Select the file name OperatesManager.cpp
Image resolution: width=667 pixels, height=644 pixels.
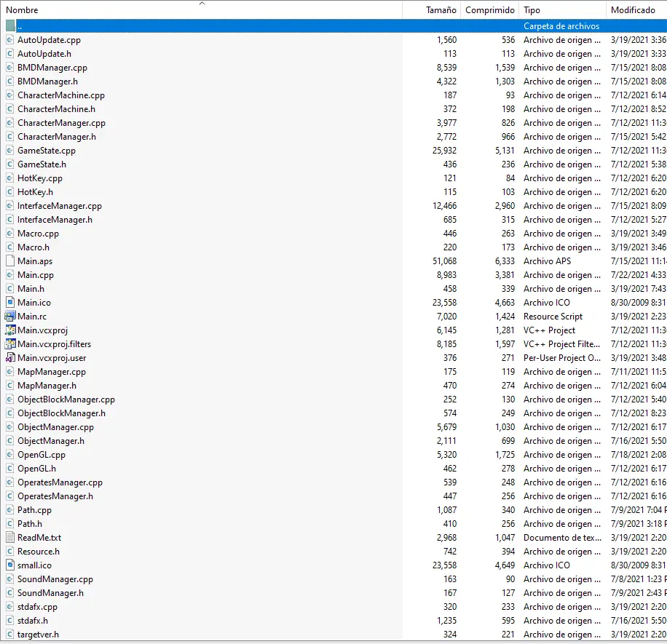[60, 482]
